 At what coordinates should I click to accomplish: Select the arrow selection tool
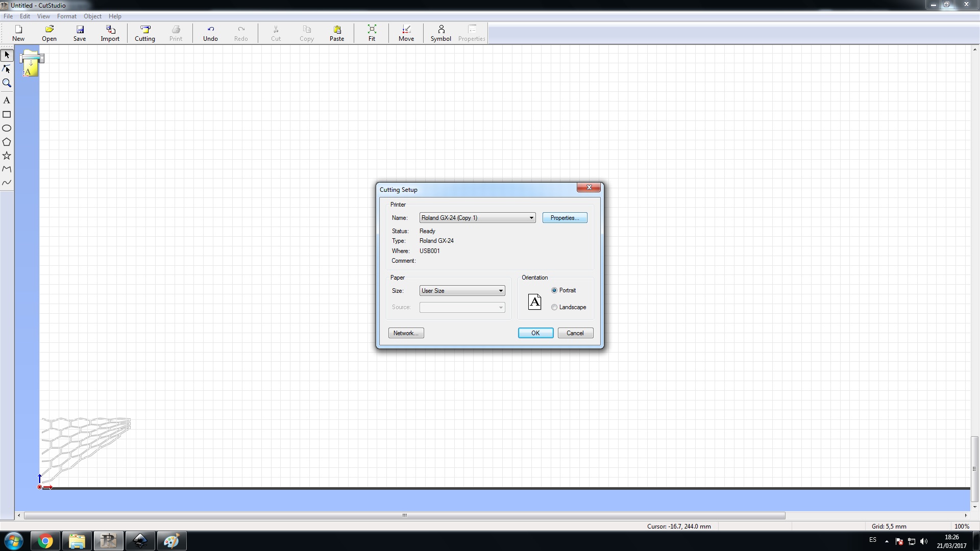pyautogui.click(x=7, y=55)
